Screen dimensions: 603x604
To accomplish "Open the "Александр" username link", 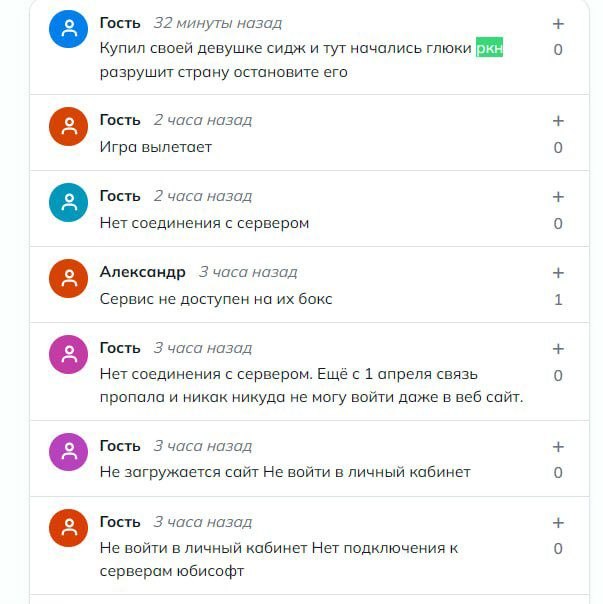I will [x=143, y=272].
